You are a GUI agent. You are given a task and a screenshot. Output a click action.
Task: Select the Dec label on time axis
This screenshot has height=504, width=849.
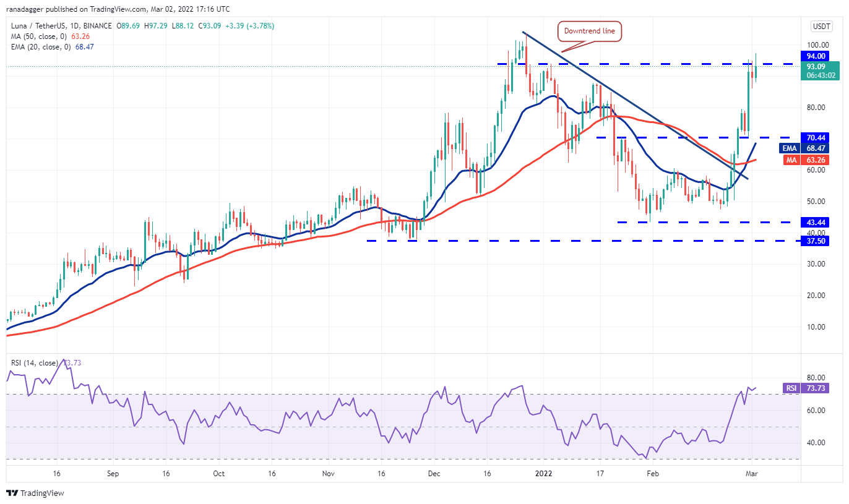pyautogui.click(x=434, y=473)
